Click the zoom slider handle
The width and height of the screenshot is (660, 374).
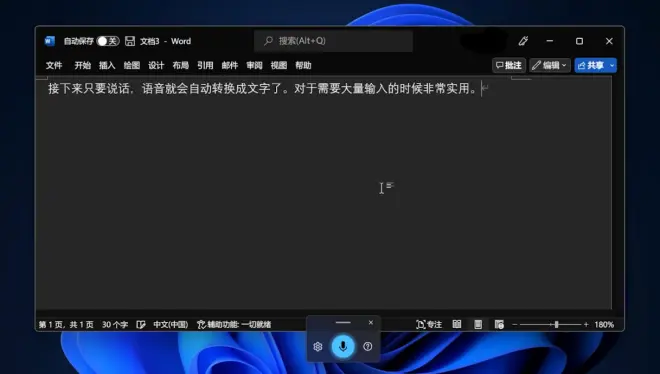pos(556,324)
